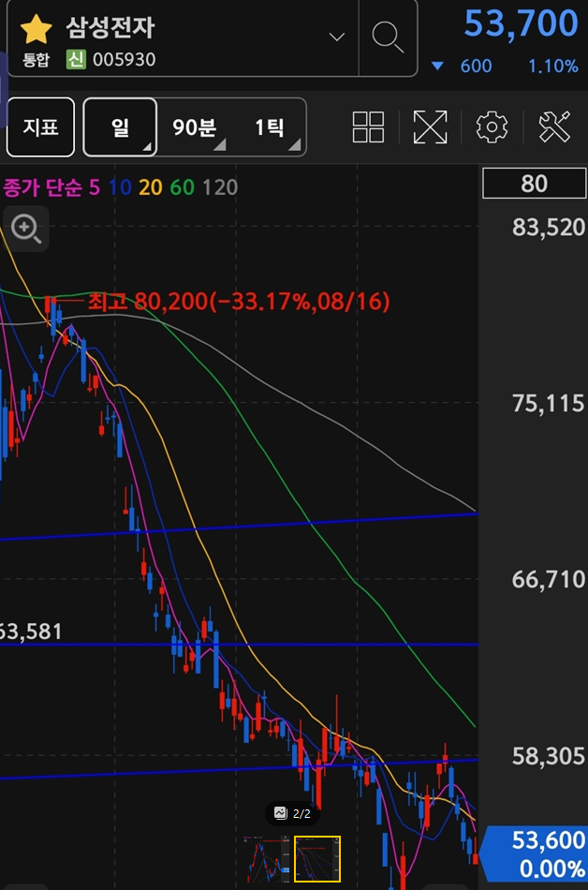Screen dimensions: 588x890
Task: Open the drawing tools wrench icon
Action: [x=554, y=126]
